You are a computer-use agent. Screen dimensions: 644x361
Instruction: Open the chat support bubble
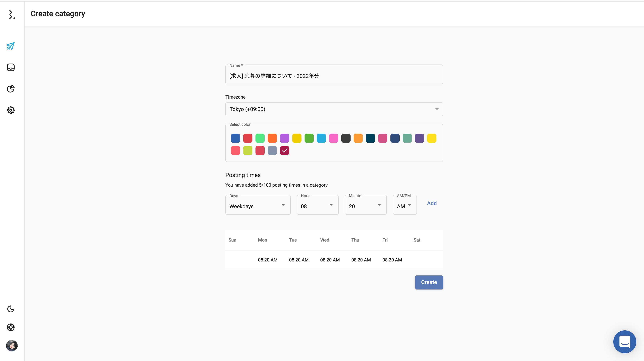click(x=624, y=342)
